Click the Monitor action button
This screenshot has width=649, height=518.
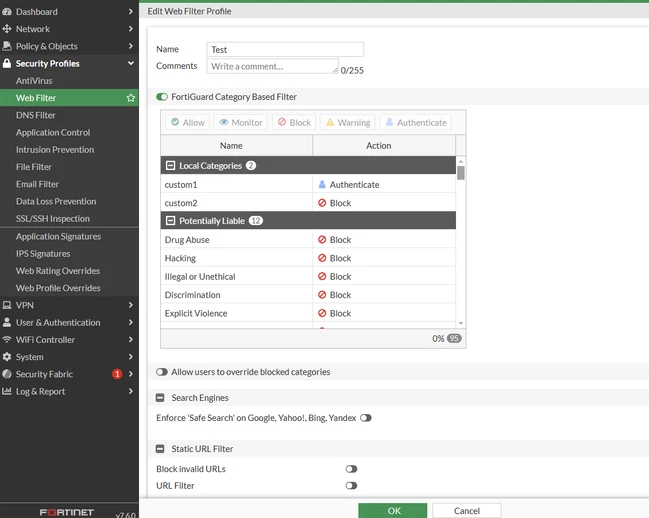click(240, 122)
